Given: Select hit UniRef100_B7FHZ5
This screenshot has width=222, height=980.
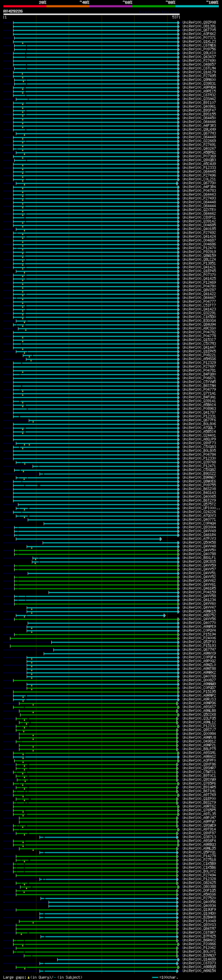Looking at the screenshot, I should (199, 936).
